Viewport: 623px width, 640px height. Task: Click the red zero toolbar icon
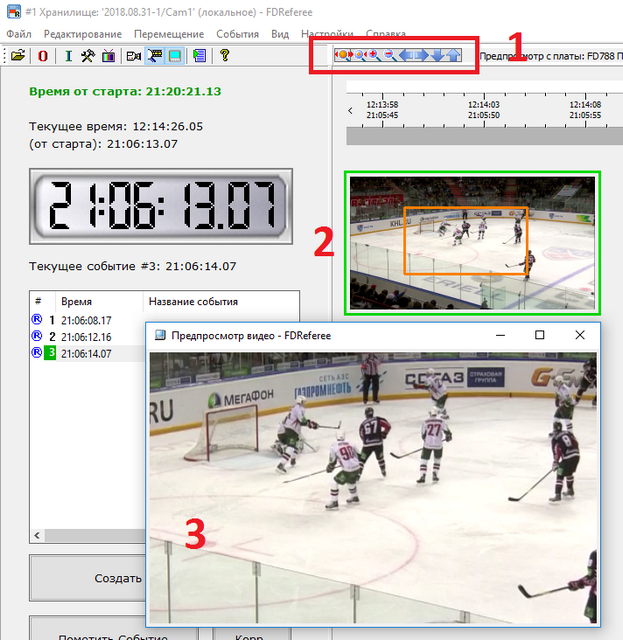point(43,56)
